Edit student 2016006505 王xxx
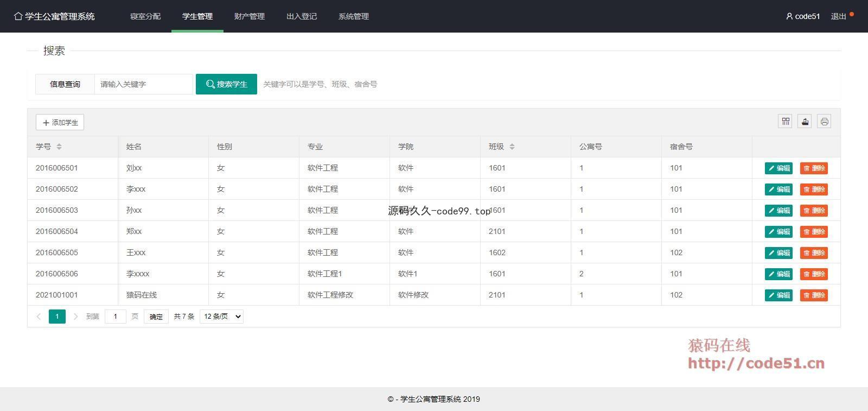 (x=778, y=253)
